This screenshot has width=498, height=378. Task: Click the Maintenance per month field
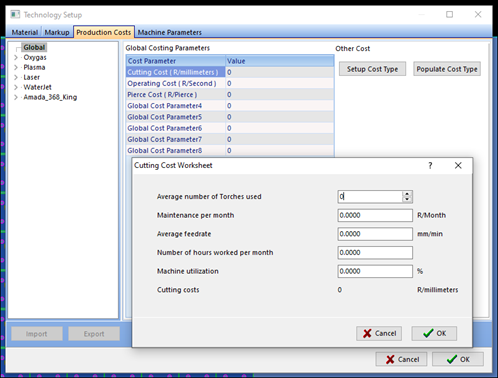(x=375, y=215)
